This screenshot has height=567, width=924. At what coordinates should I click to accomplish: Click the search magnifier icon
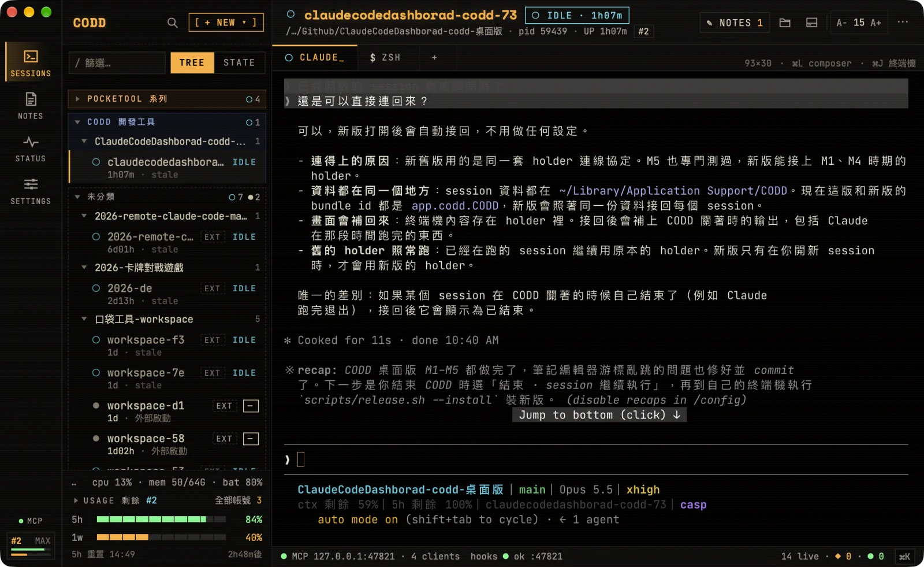pos(172,23)
